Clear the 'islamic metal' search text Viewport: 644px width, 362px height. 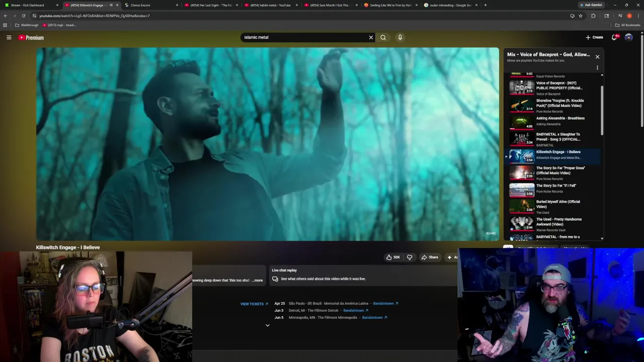tap(371, 37)
